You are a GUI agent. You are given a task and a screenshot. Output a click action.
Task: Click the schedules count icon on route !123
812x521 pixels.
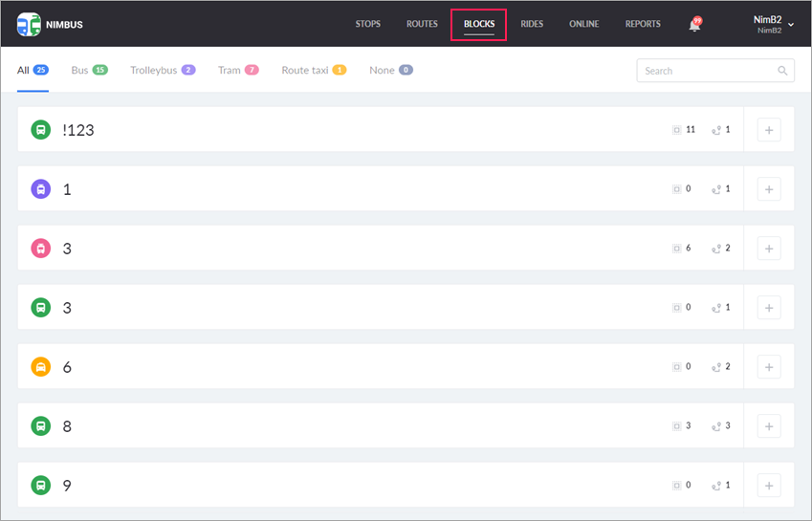716,130
